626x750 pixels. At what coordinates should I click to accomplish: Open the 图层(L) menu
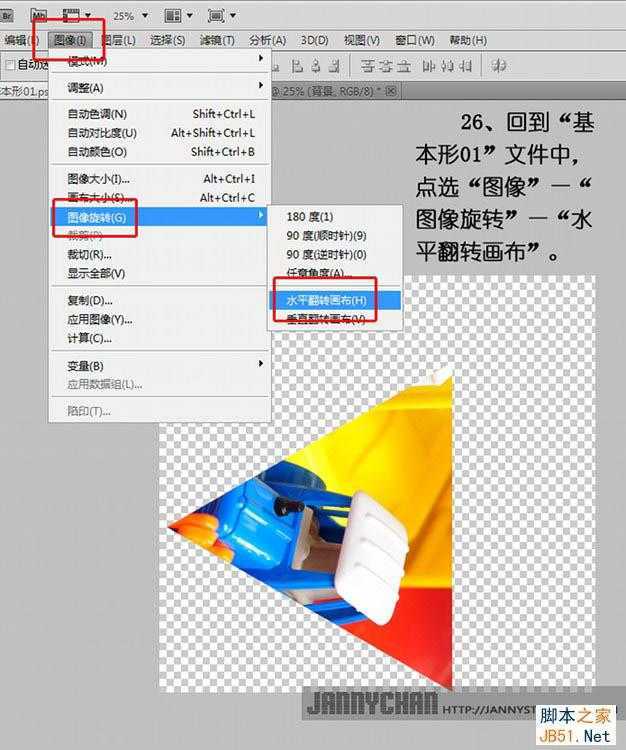[x=119, y=40]
